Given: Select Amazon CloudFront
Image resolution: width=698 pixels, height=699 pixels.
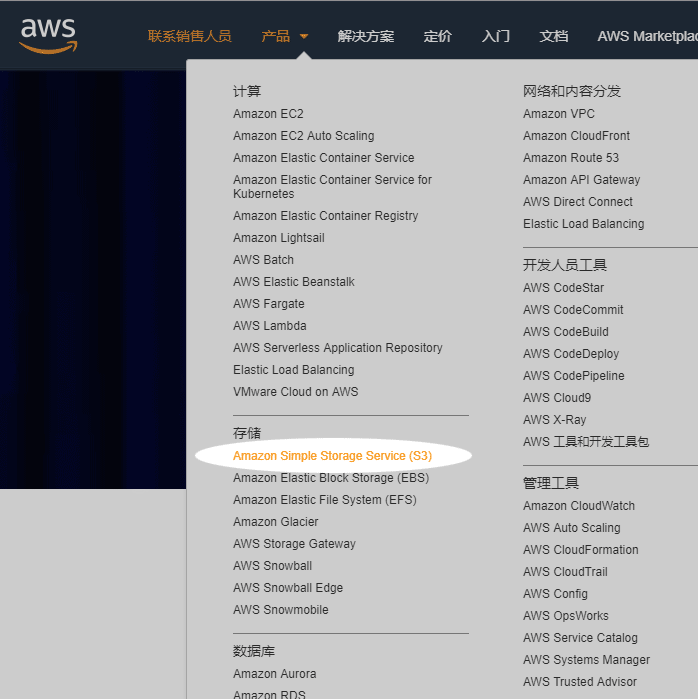Looking at the screenshot, I should (576, 136).
